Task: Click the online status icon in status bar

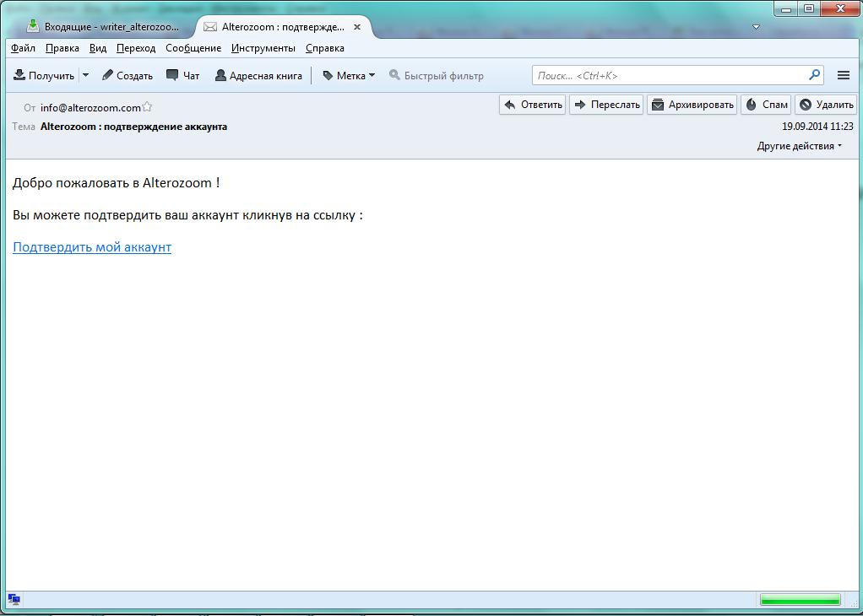Action: [14, 600]
